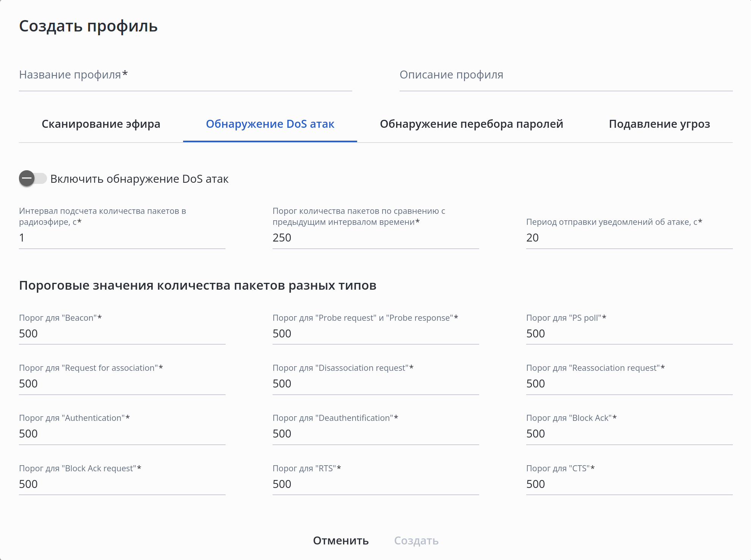Select the Обнаружение DoS атак tab
The image size is (751, 560).
[x=270, y=124]
